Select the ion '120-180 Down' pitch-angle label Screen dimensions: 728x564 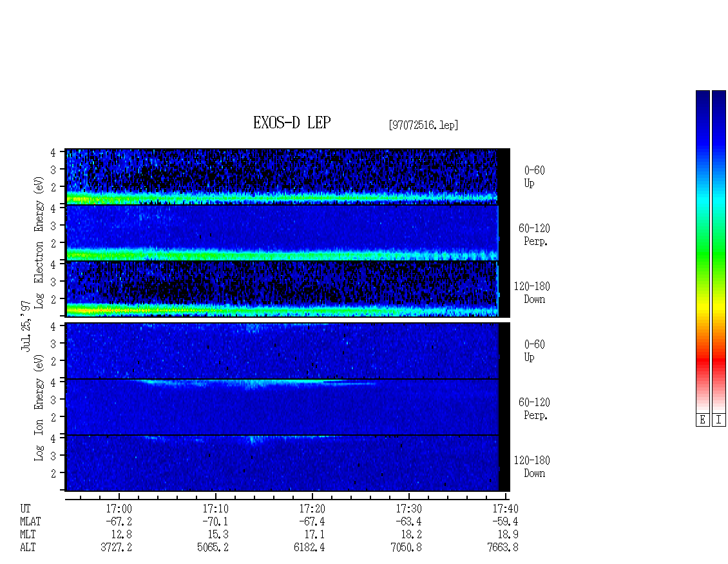pos(532,467)
